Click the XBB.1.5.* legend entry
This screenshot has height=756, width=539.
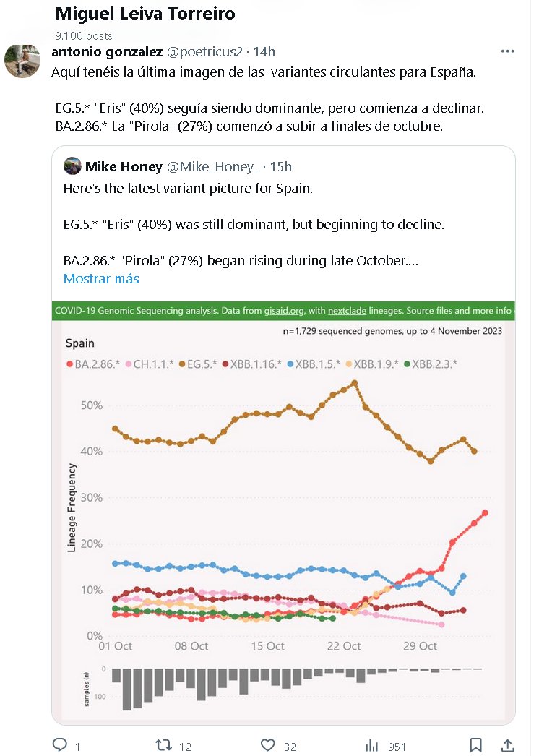311,364
